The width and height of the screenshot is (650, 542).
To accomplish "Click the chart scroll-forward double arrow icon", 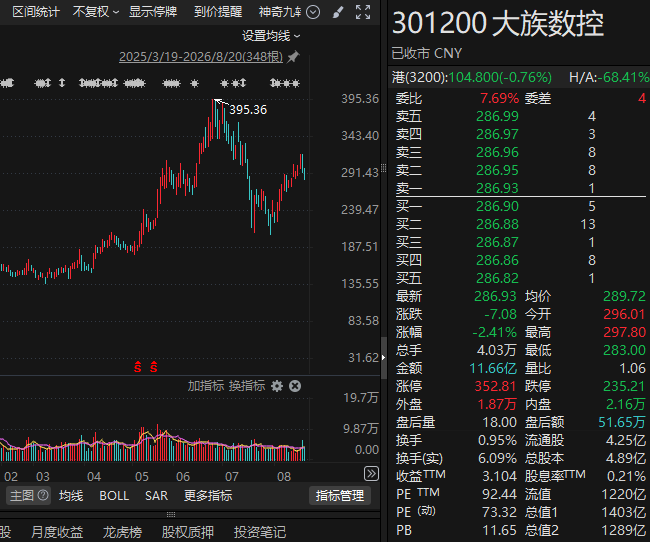I will (371, 473).
